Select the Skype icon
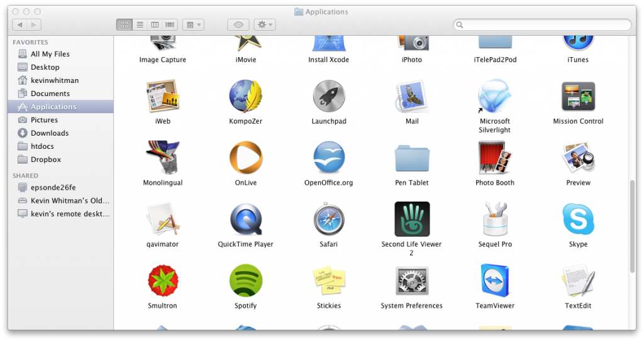 [578, 219]
